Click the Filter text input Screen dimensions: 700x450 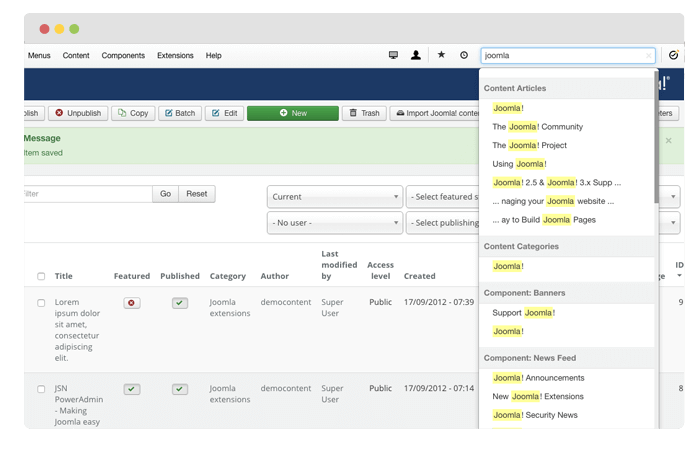click(x=88, y=194)
